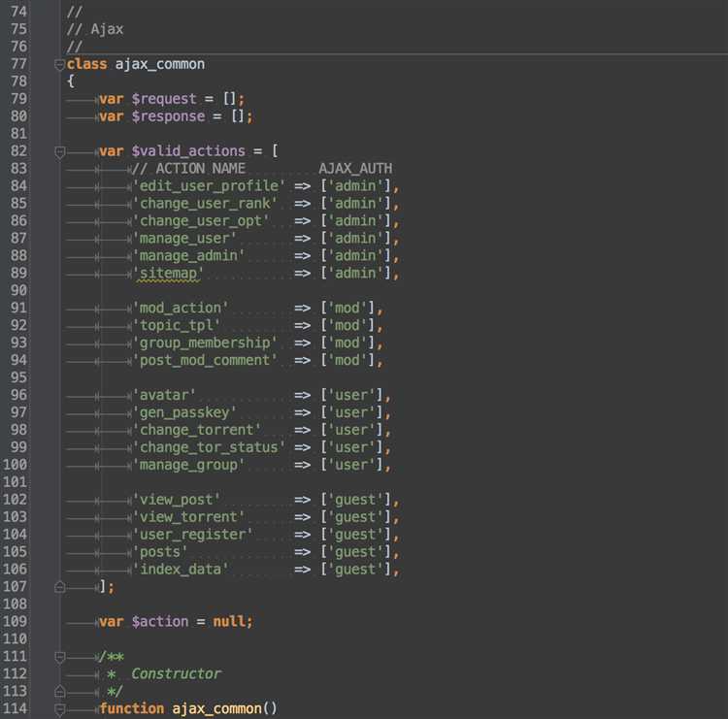
Task: Click the 'function' keyword
Action: [131, 708]
